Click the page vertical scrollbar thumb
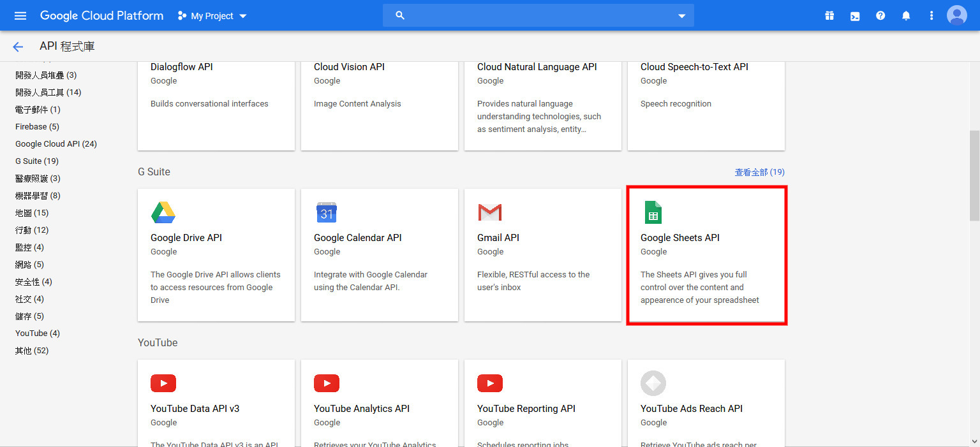The width and height of the screenshot is (980, 447). [x=974, y=176]
